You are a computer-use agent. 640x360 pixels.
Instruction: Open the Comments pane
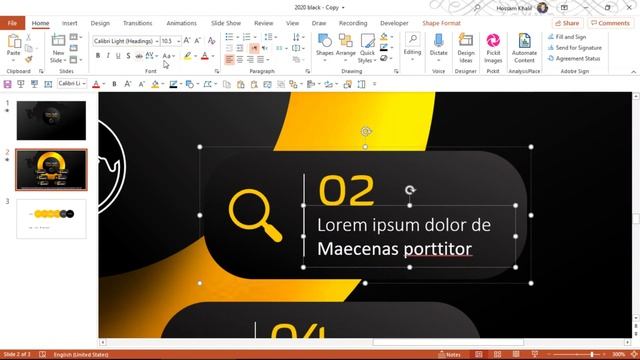610,23
